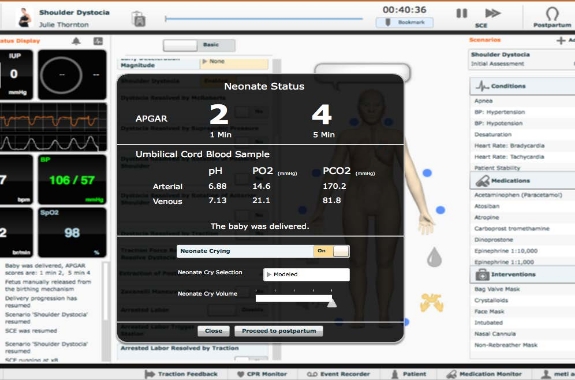Screen dimensions: 575x380
Task: Toggle the Neonate Crying switch
Action: click(332, 251)
